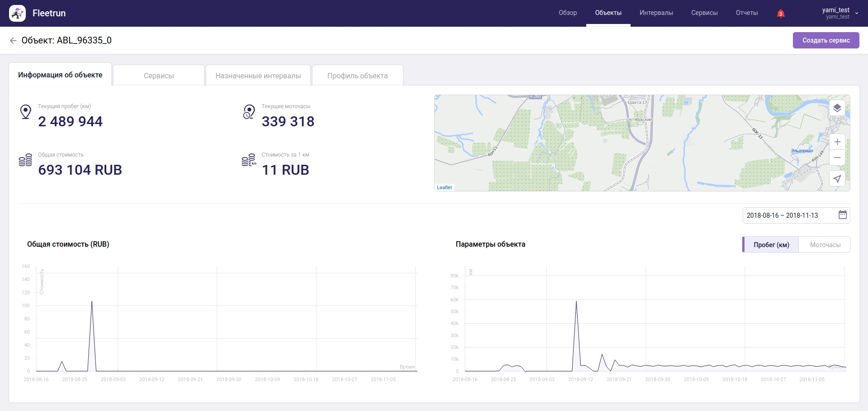Go back using the arrow icon
The image size is (868, 411).
point(13,41)
